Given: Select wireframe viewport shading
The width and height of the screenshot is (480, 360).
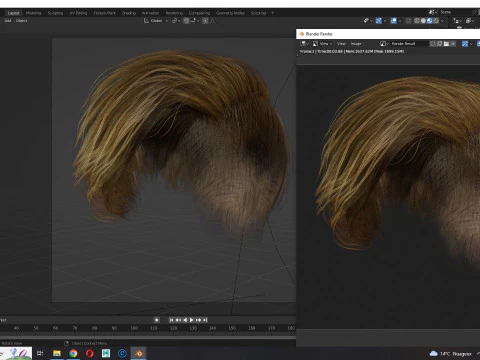Looking at the screenshot, I should (x=417, y=21).
